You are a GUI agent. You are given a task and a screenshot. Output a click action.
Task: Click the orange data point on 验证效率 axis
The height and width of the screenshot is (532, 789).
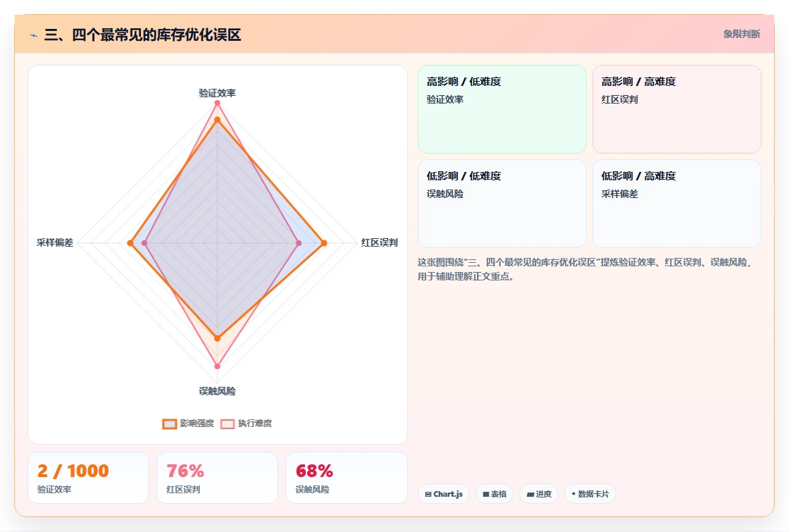pos(218,120)
